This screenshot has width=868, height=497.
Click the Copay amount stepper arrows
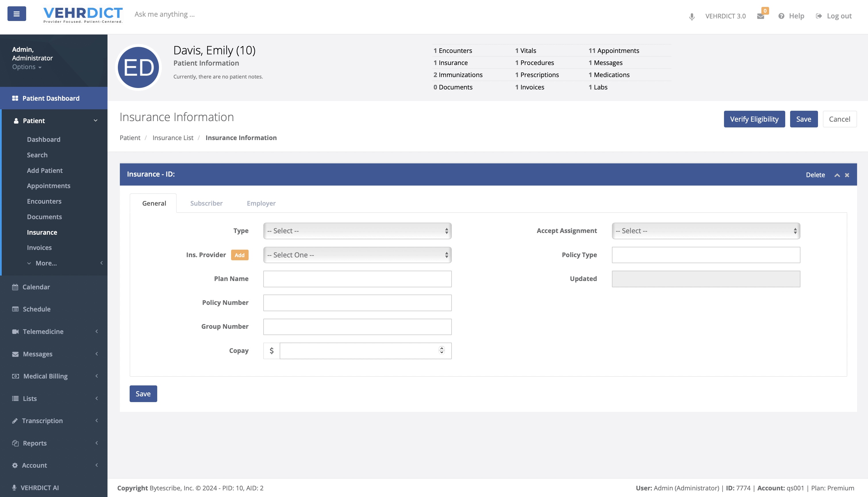click(442, 350)
